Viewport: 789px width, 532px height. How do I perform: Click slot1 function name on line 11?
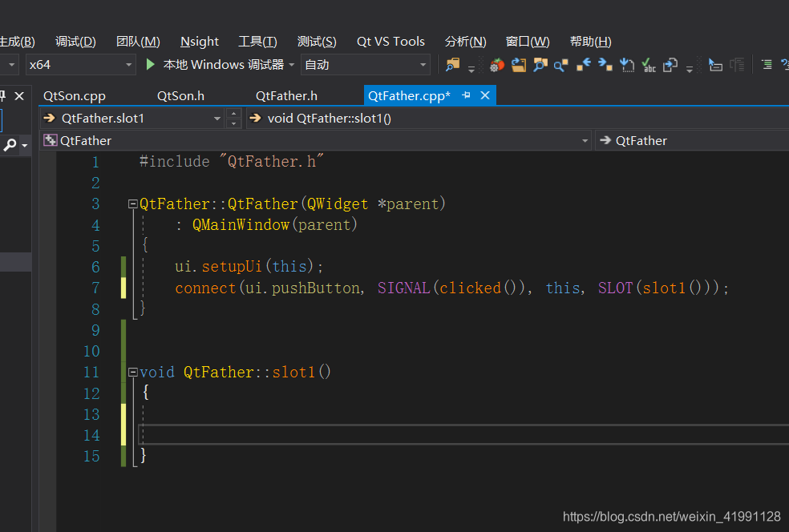coord(293,372)
